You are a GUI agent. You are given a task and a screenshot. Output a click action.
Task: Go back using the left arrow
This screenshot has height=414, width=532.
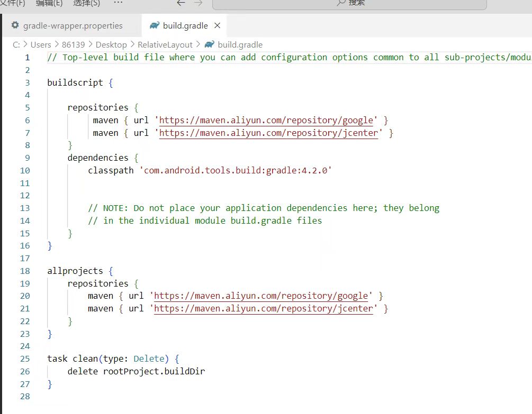coord(181,3)
